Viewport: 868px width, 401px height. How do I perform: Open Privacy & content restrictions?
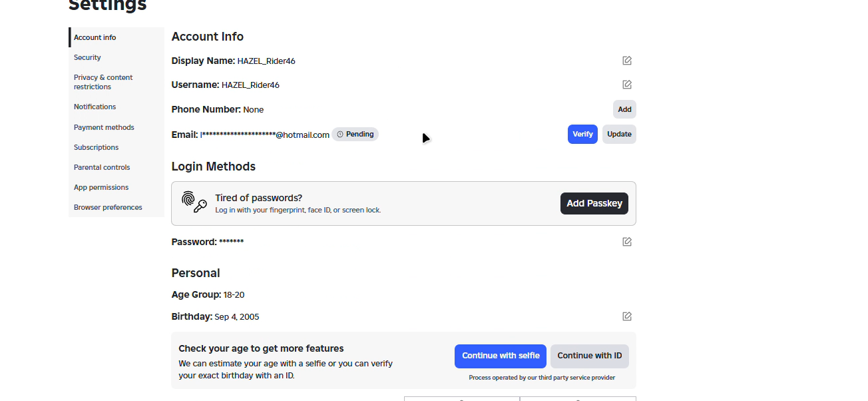click(103, 82)
